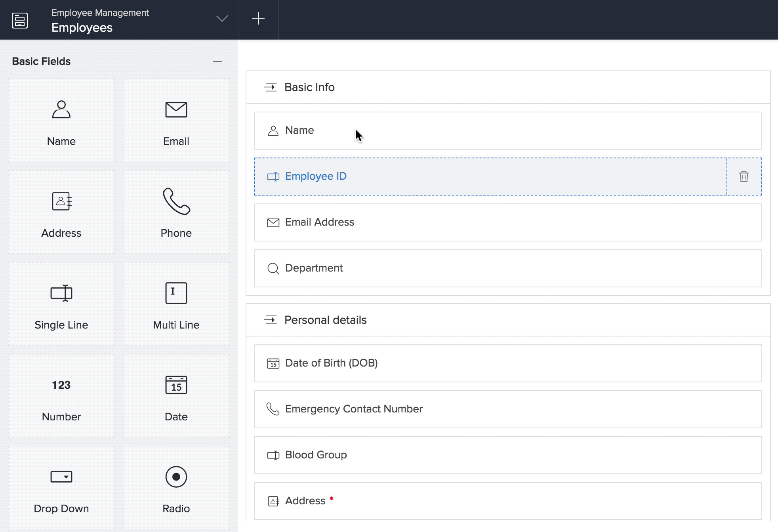Image resolution: width=778 pixels, height=532 pixels.
Task: Select the Personal details section header
Action: pyautogui.click(x=325, y=320)
